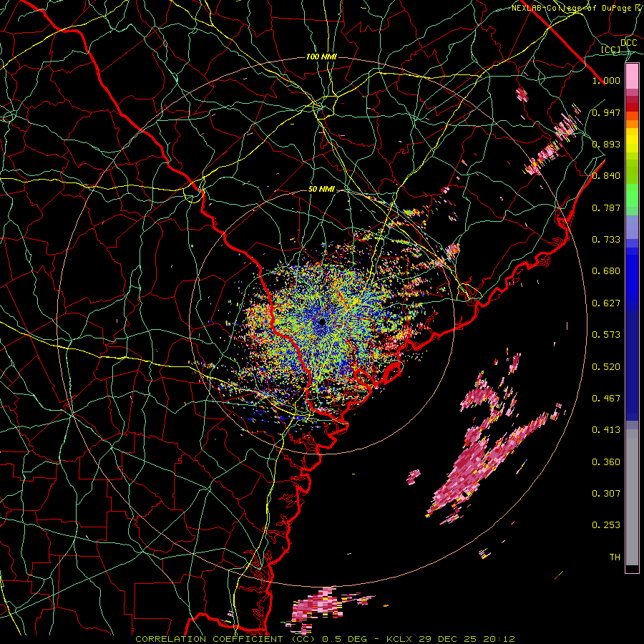Click the 100 NMI range ring label

(321, 57)
